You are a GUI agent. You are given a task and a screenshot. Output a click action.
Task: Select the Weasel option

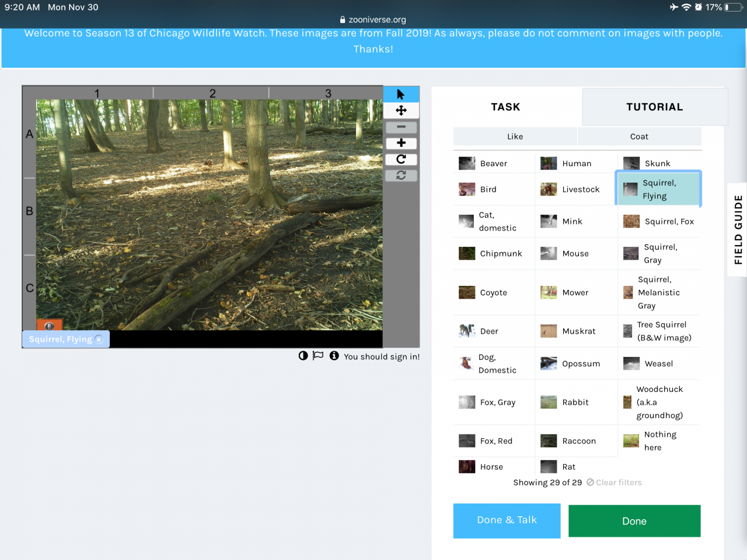pyautogui.click(x=658, y=364)
